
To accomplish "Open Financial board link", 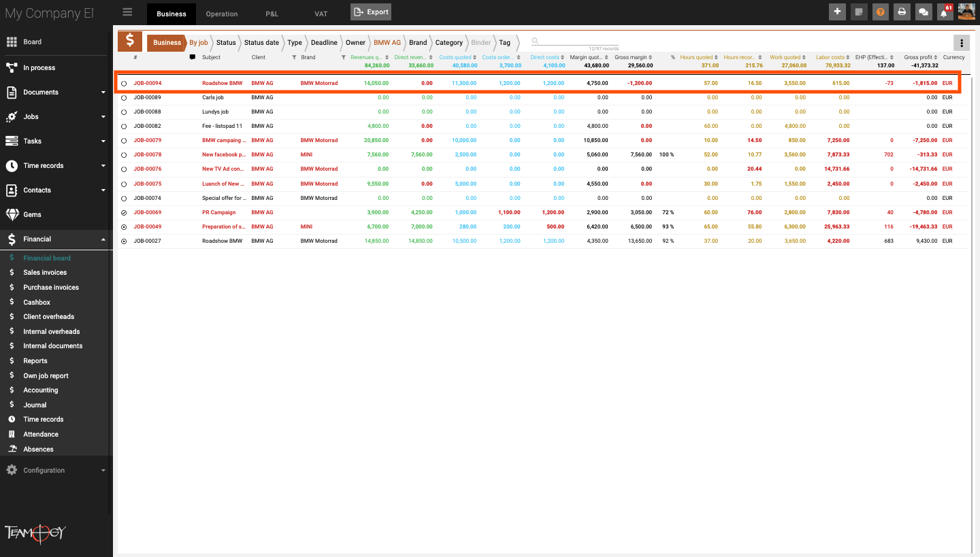I will (47, 258).
